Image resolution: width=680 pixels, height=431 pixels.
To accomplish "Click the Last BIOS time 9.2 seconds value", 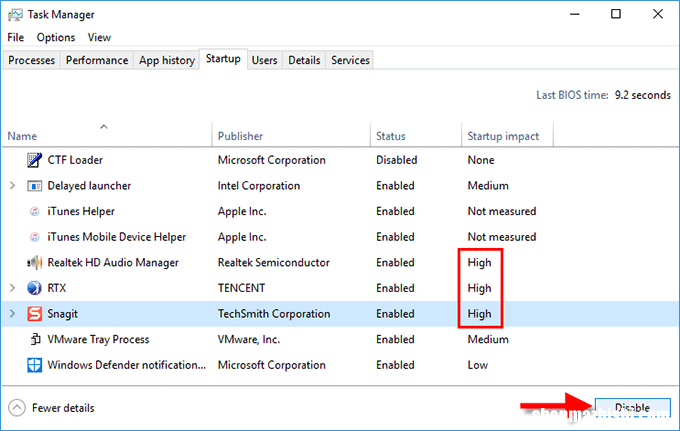I will click(x=643, y=95).
